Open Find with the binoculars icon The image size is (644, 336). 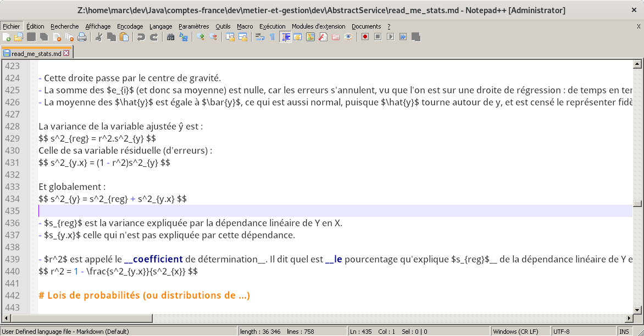point(170,37)
